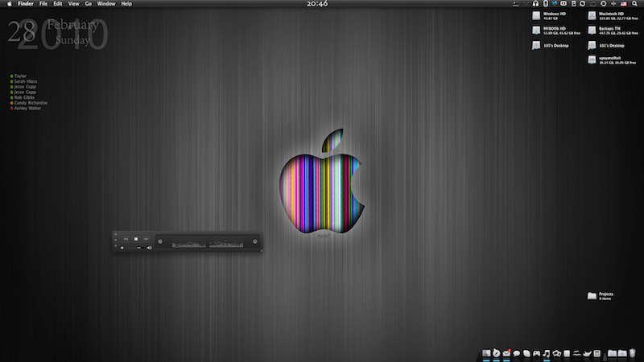Open the Trash in the Dock

pos(632,353)
